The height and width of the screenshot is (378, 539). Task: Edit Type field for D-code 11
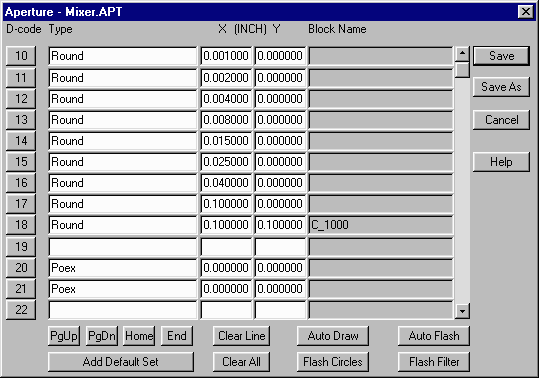click(x=123, y=78)
